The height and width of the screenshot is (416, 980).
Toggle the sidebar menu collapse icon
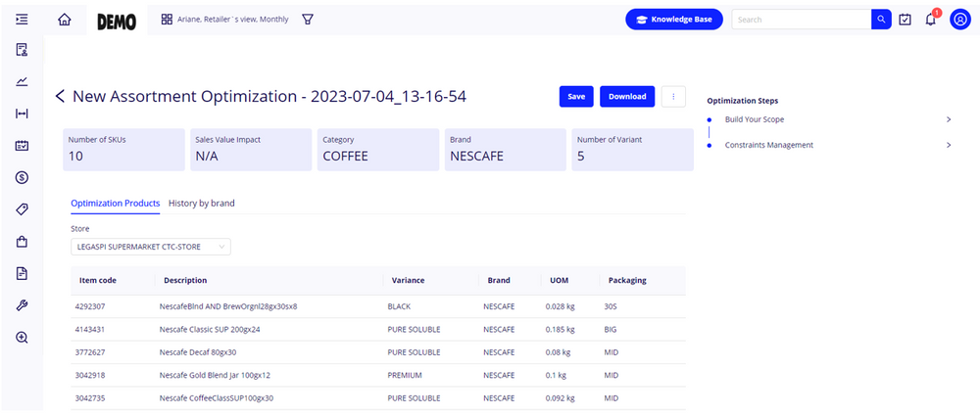(22, 20)
